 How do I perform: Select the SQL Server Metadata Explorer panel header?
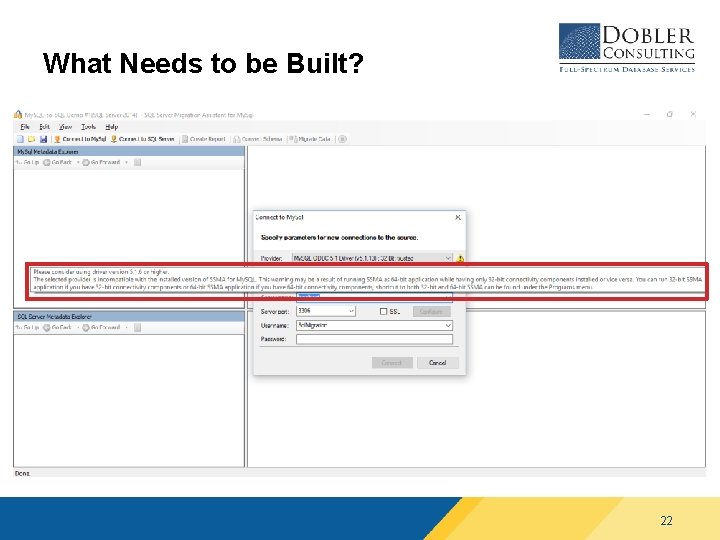click(x=129, y=316)
